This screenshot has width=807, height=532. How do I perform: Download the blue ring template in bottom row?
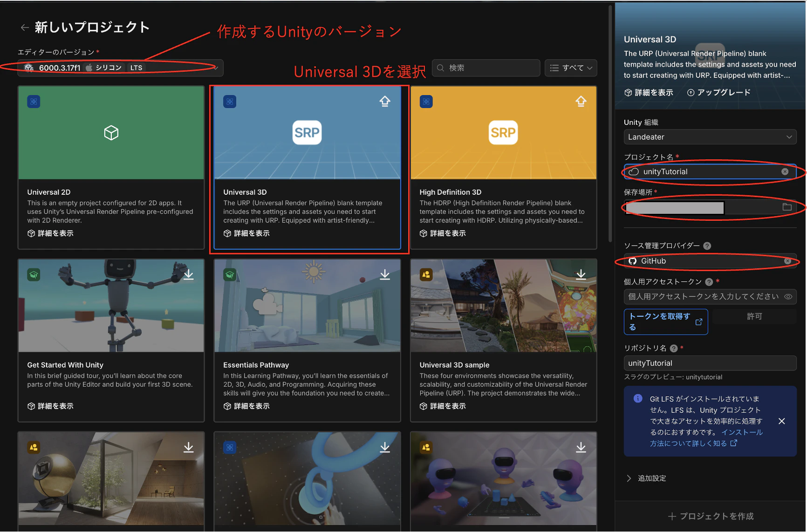pos(385,447)
